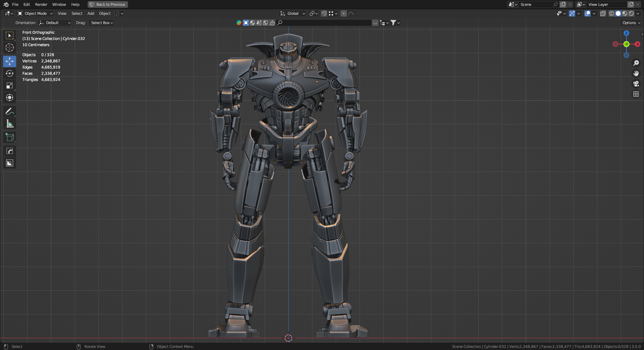Click the Back to Previous button
This screenshot has width=644, height=350.
coord(108,4)
